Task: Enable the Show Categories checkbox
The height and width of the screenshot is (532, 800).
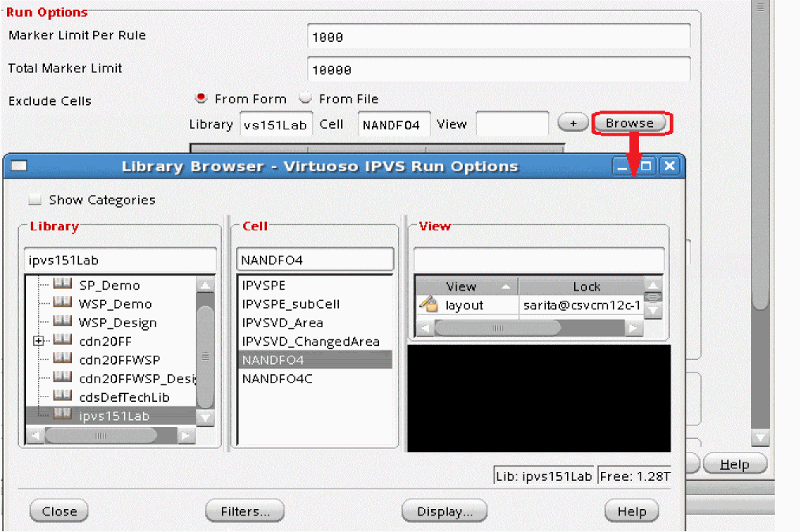Action: tap(35, 200)
